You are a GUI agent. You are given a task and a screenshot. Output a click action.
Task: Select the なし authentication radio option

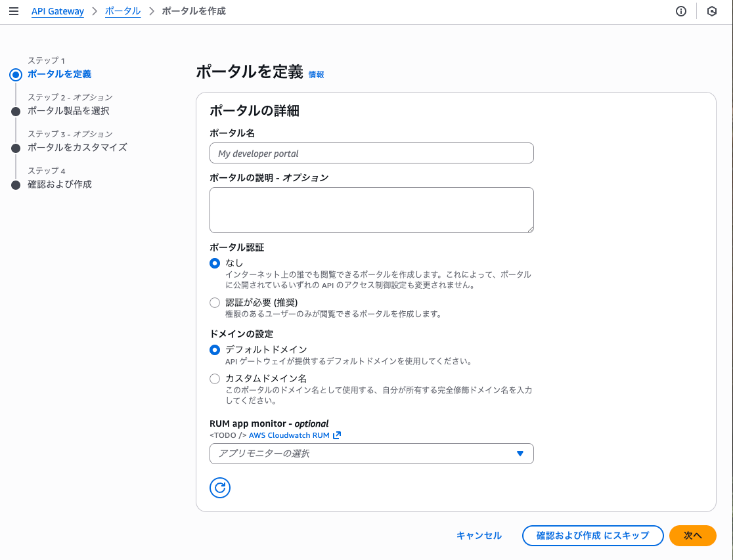click(x=215, y=263)
